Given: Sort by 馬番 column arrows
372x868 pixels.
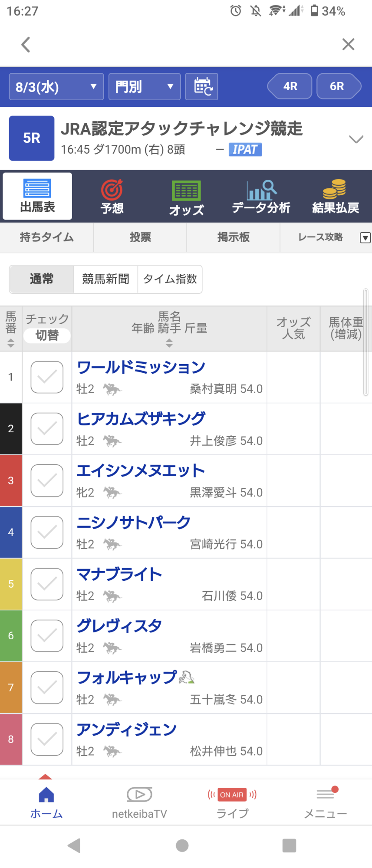Looking at the screenshot, I should (x=11, y=343).
